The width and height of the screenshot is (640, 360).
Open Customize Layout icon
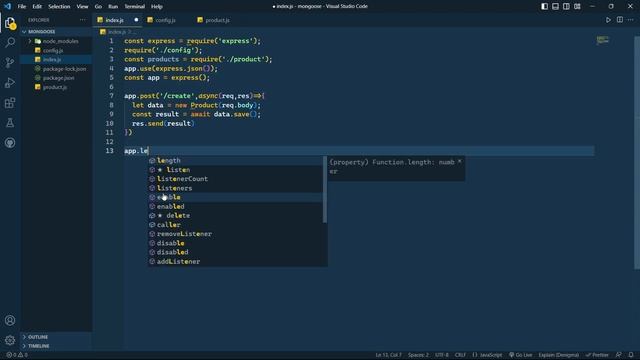click(x=577, y=7)
